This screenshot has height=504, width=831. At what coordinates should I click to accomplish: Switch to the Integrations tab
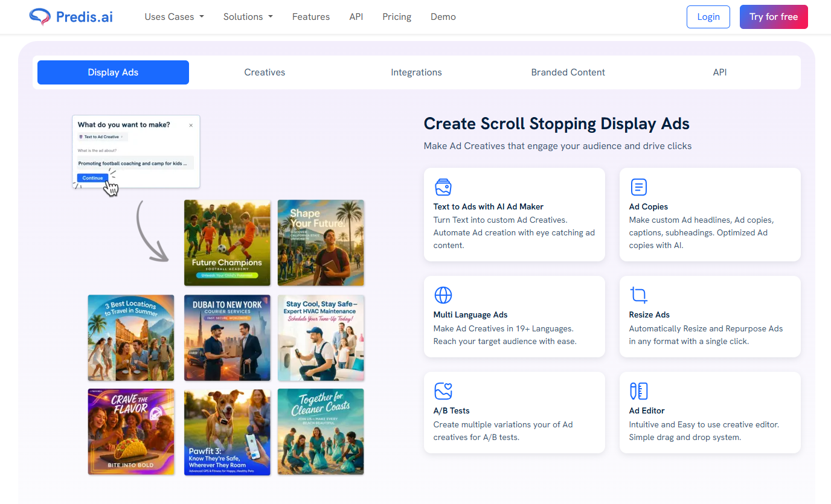[x=416, y=72]
